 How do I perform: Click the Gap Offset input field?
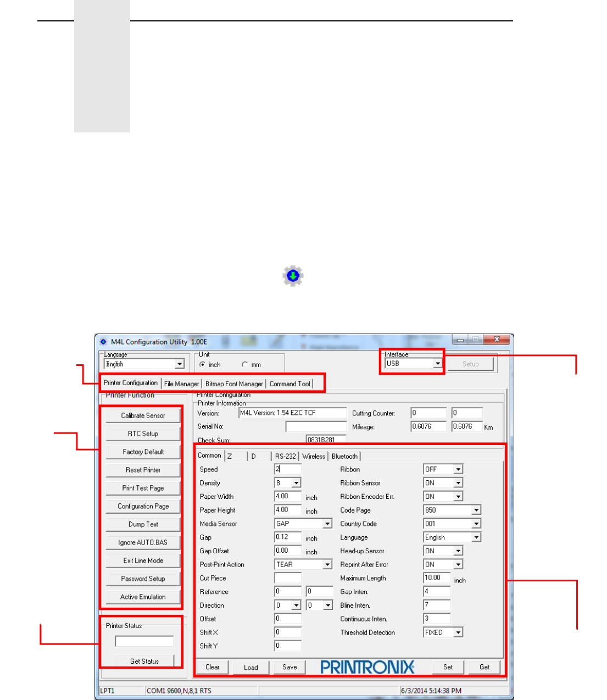click(288, 551)
